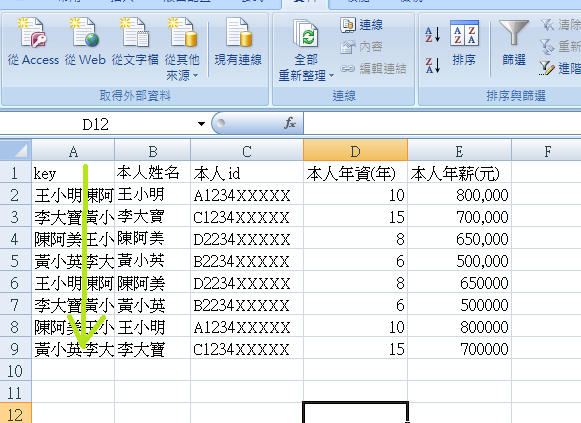
Task: Click cell B2 王小明
Action: click(x=153, y=194)
